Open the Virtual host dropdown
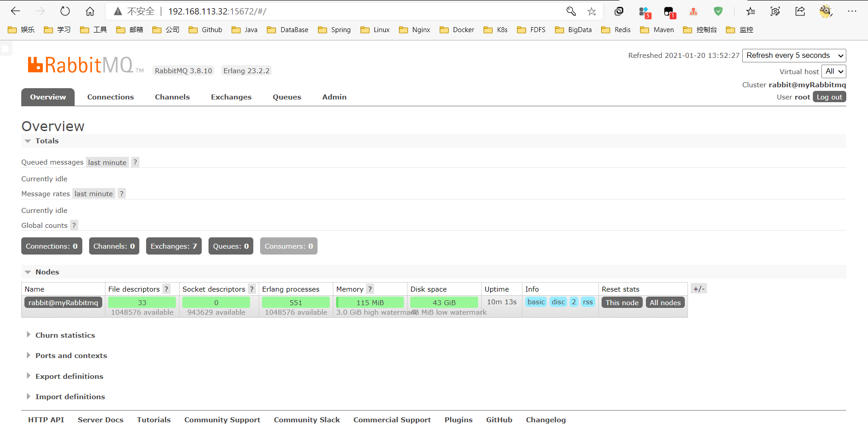868x439 pixels. click(834, 71)
